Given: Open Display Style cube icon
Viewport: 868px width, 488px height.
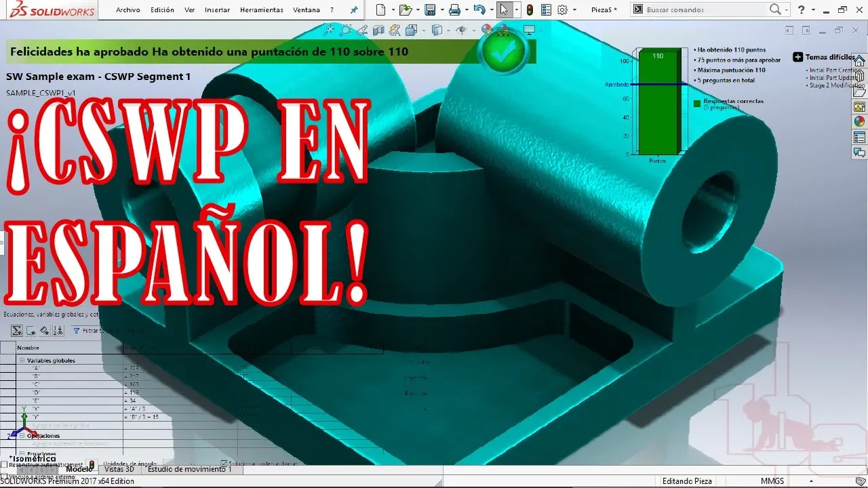Looking at the screenshot, I should click(x=437, y=30).
